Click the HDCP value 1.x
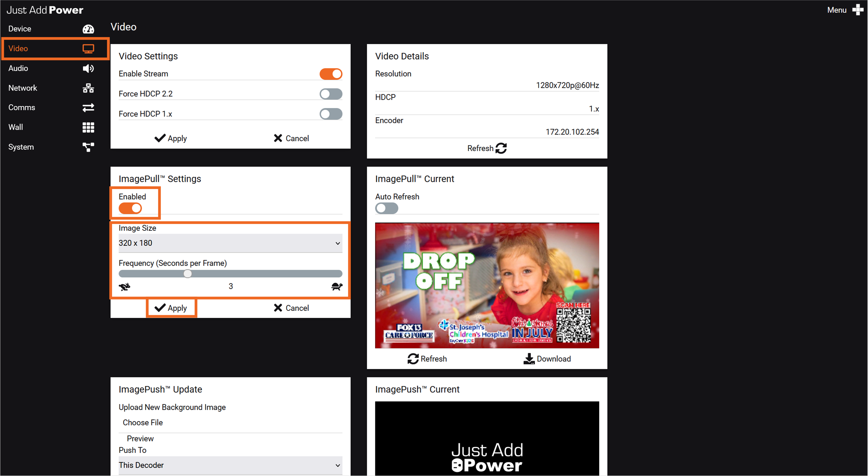 click(x=594, y=109)
